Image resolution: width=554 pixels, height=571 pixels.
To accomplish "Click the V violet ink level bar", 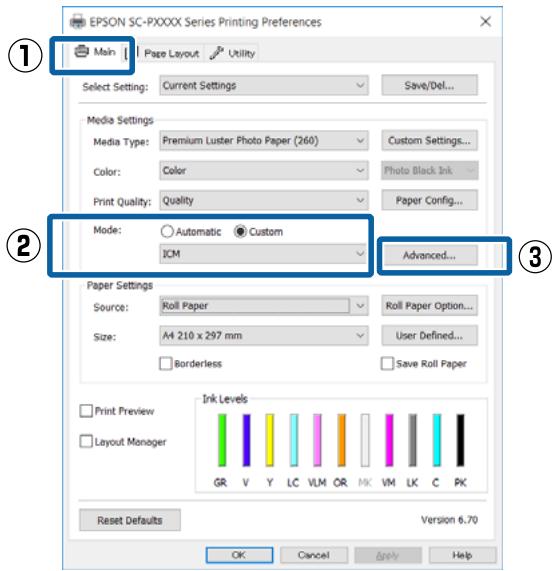I will point(246,440).
